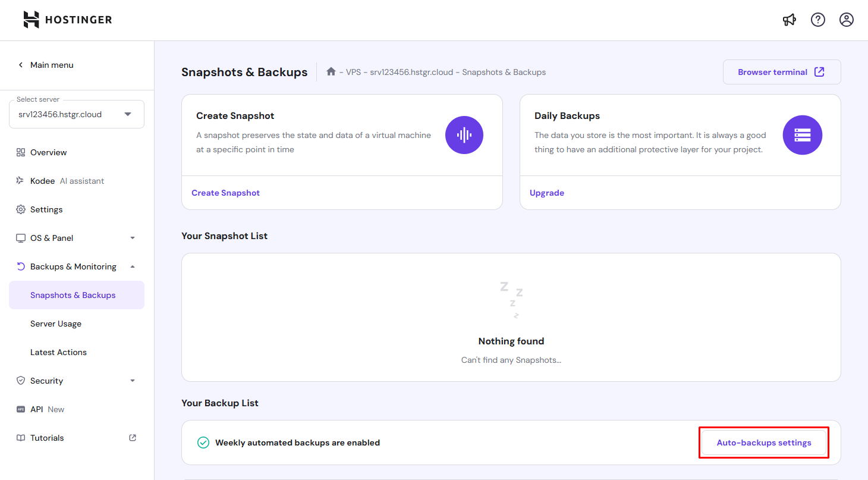
Task: Open the help question mark icon
Action: click(x=818, y=20)
